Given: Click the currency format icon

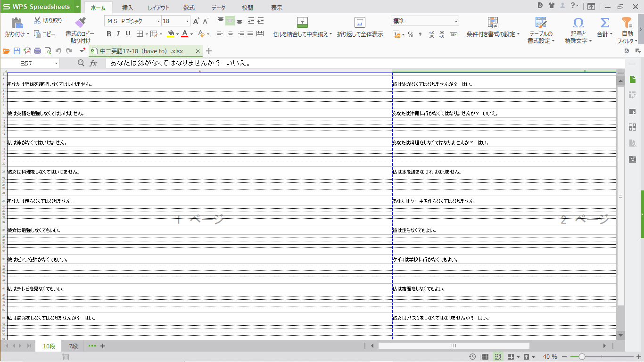Looking at the screenshot, I should pyautogui.click(x=396, y=34).
